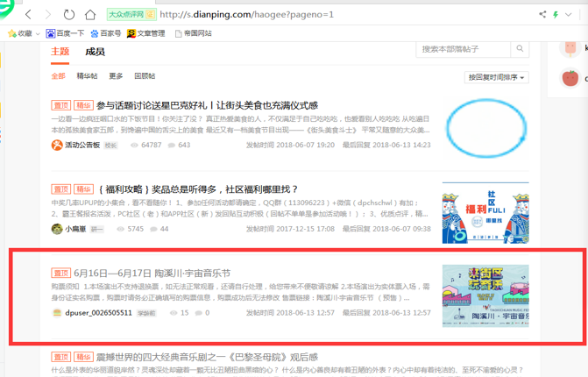Click post time 2017-12-15 17:08

pos(291,229)
